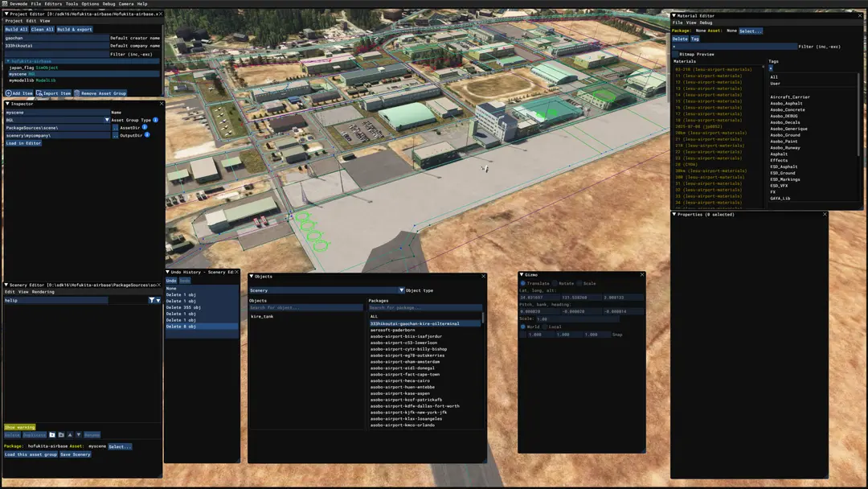Select kire_tank in Objects list
868x489 pixels.
pos(262,316)
